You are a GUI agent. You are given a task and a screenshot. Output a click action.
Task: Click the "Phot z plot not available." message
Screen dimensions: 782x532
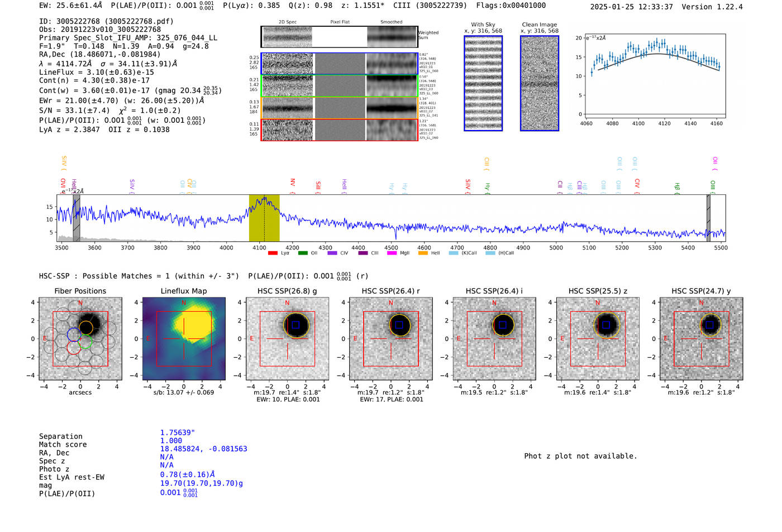point(581,456)
